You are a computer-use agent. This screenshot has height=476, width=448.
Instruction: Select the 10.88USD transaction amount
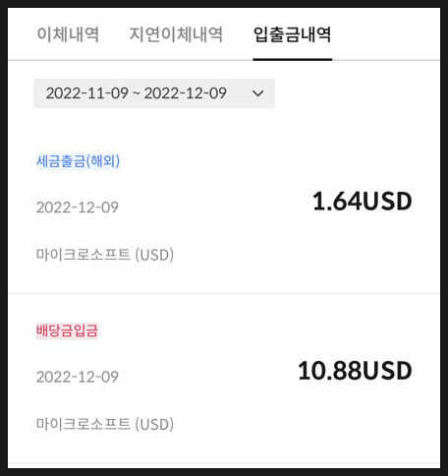[x=355, y=371]
